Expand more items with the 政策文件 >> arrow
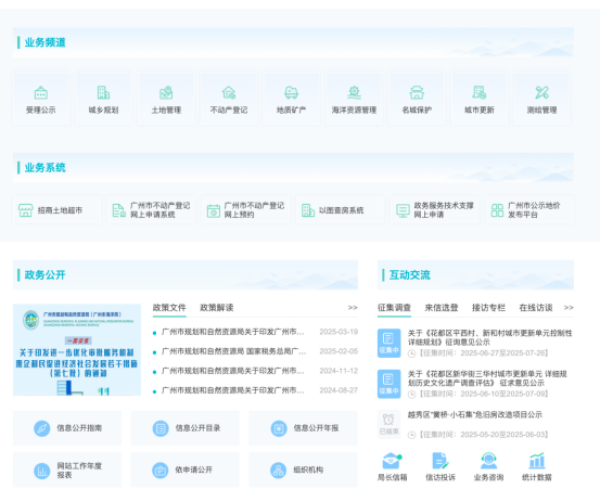 click(352, 308)
